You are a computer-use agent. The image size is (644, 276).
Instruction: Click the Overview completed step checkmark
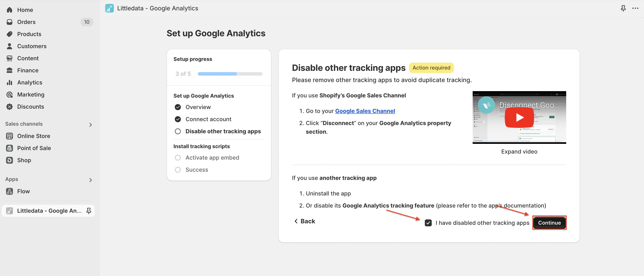(178, 107)
